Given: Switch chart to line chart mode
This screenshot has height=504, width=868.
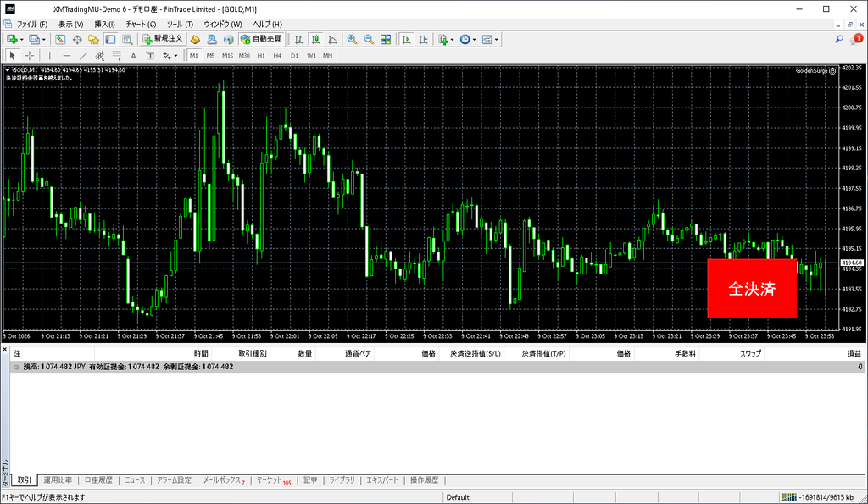Looking at the screenshot, I should click(332, 39).
